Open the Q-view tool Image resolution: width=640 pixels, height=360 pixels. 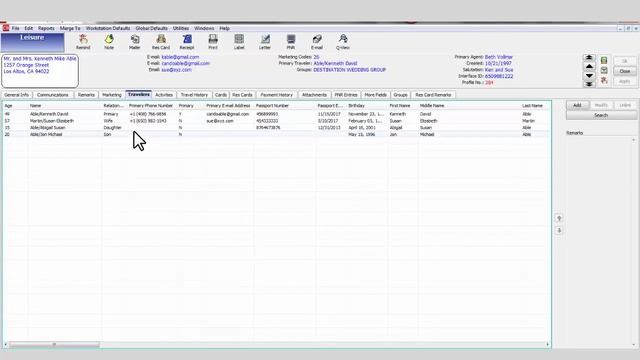click(343, 42)
